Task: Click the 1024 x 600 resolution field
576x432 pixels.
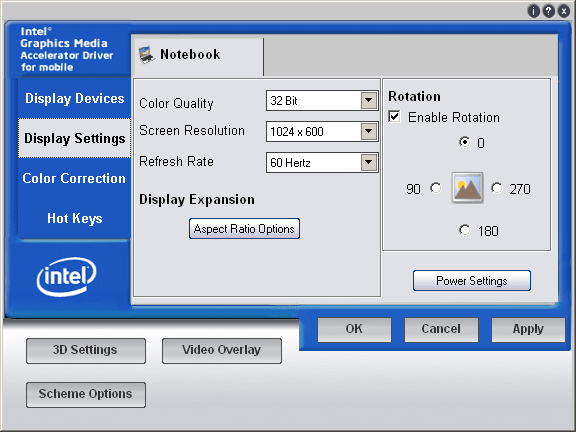Action: point(322,131)
